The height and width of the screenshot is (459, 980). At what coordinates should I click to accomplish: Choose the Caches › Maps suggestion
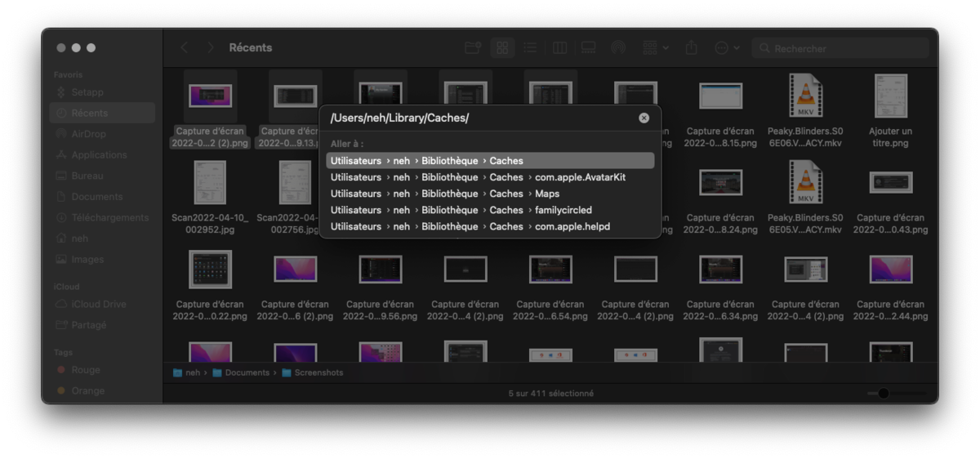[x=490, y=194]
